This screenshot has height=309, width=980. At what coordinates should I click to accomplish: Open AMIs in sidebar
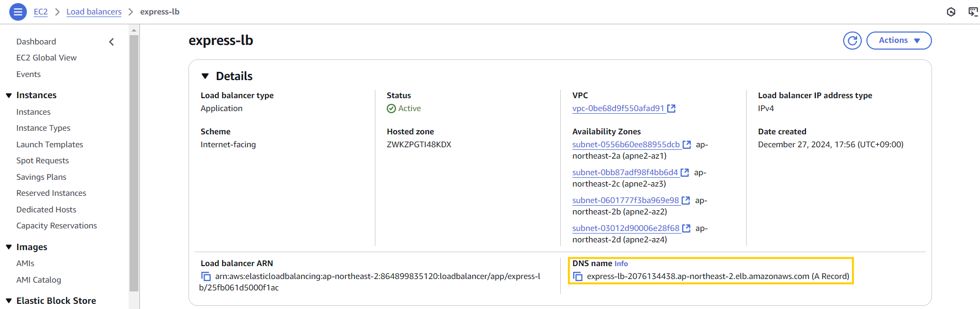25,264
